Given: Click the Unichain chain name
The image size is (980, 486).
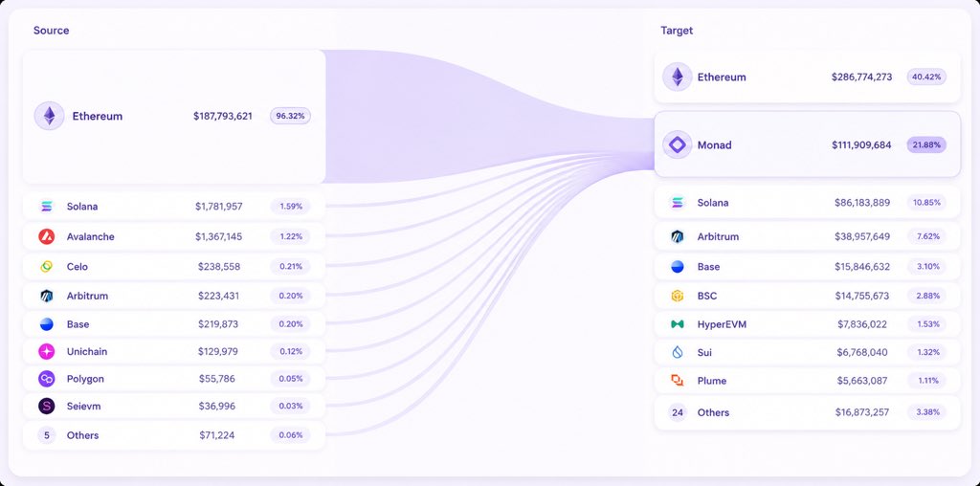Looking at the screenshot, I should pyautogui.click(x=87, y=352).
